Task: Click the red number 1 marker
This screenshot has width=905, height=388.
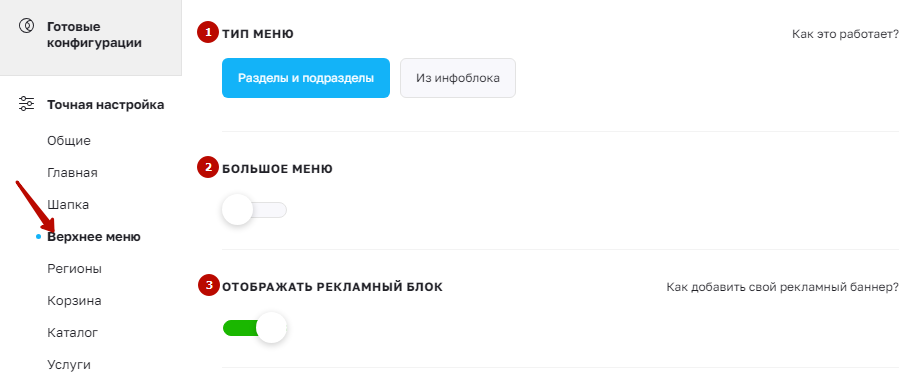Action: coord(208,33)
